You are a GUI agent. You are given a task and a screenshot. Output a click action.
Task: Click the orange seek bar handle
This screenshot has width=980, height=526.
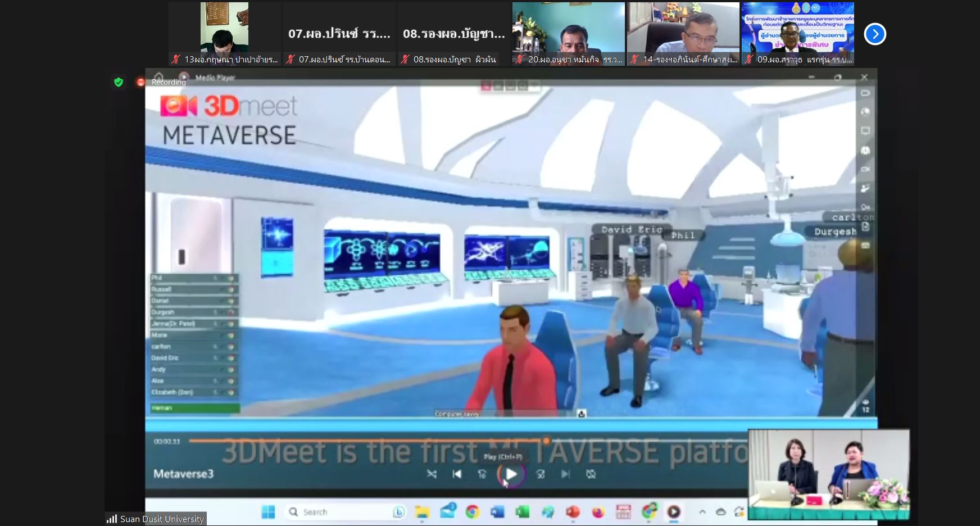pyautogui.click(x=546, y=441)
